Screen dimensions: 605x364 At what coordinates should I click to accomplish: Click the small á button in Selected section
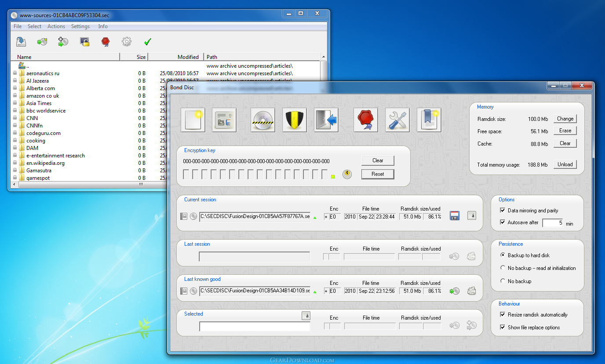306,316
